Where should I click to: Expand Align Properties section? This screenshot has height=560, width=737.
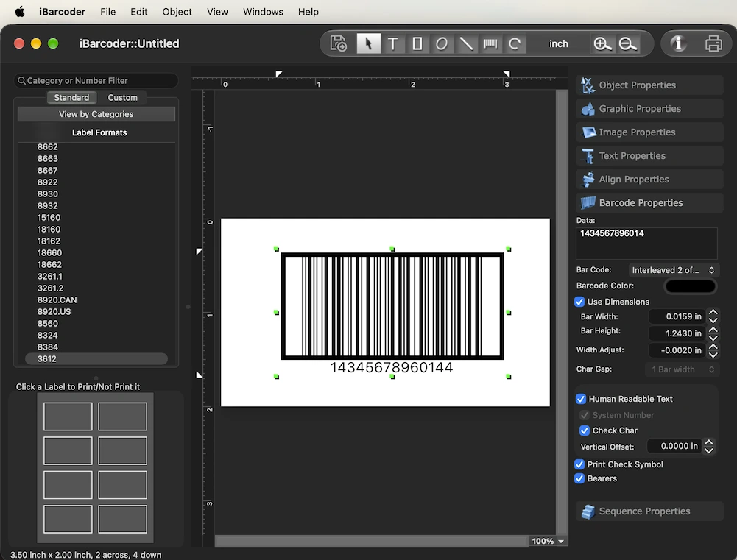649,179
